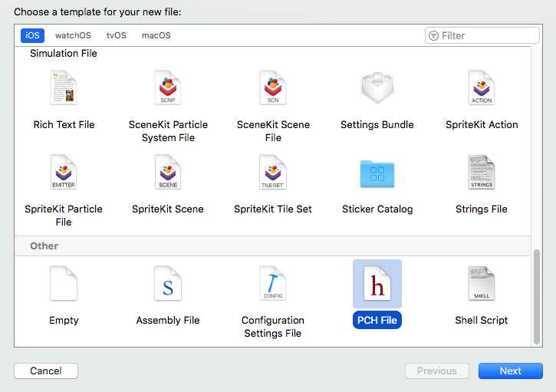Click the "SpriteKit Action" label
The width and height of the screenshot is (556, 392).
tap(482, 124)
